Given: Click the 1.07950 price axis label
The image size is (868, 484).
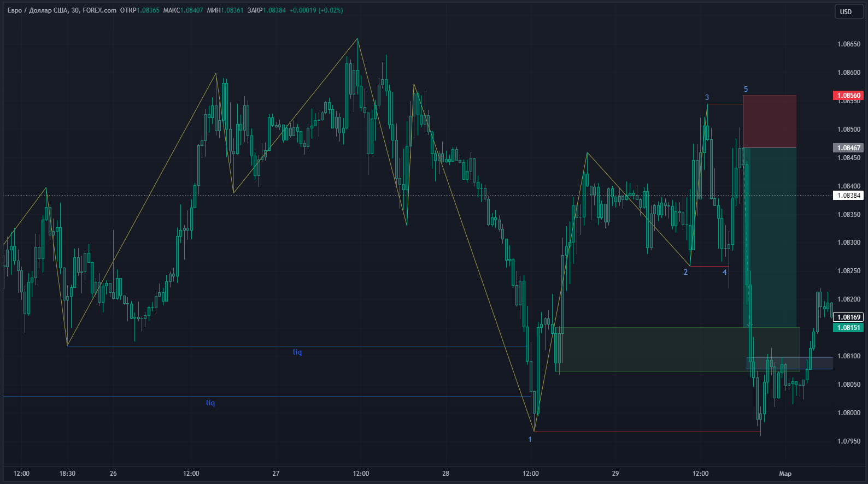Looking at the screenshot, I should (849, 441).
